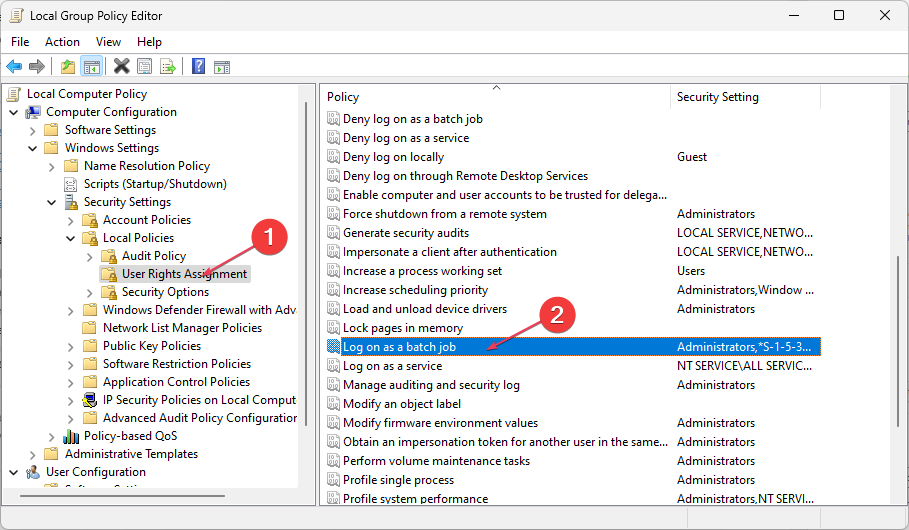Click the Export List toolbar icon

click(168, 67)
